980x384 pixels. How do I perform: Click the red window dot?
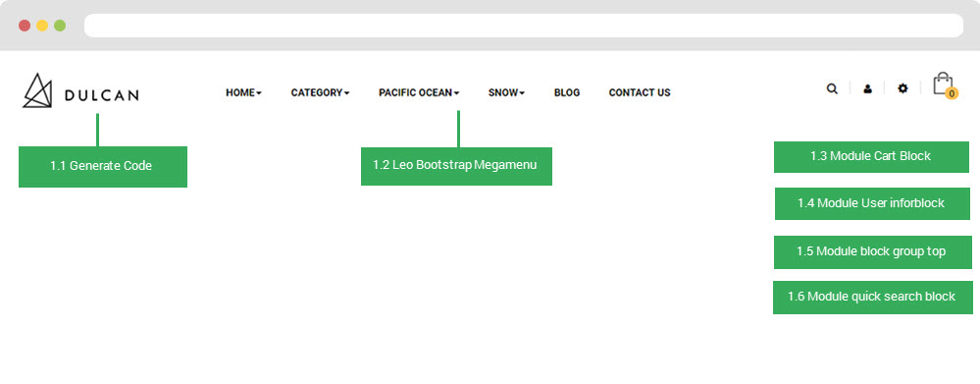25,26
